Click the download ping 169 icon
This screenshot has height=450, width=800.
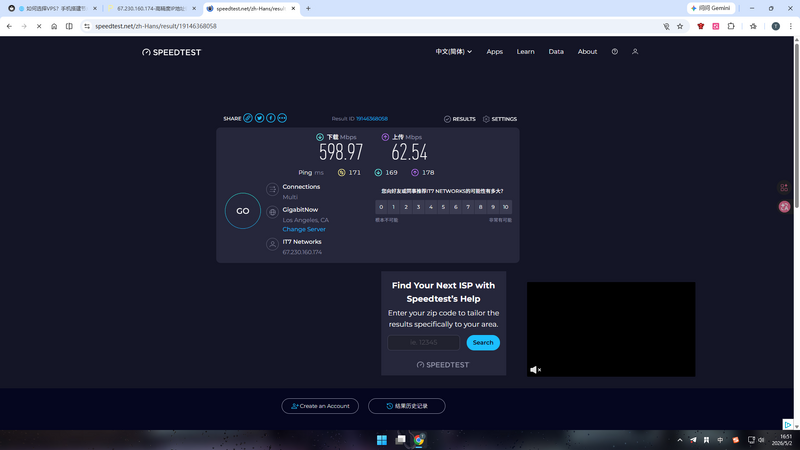[x=378, y=172]
